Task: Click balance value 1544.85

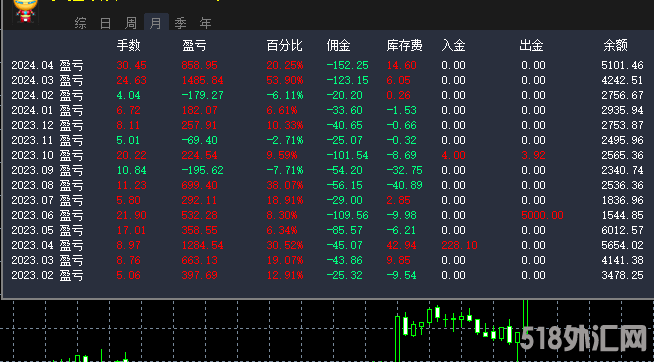Action: [x=622, y=216]
